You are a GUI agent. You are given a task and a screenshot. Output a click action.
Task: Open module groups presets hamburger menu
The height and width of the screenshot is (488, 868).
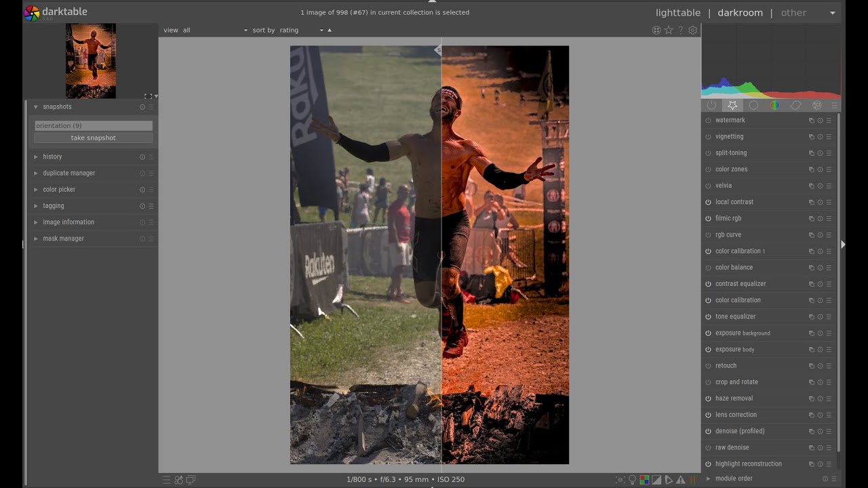[x=834, y=105]
